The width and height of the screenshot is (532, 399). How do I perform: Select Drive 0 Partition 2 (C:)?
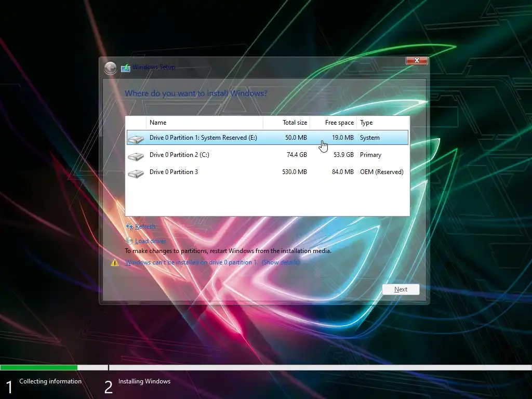click(268, 155)
